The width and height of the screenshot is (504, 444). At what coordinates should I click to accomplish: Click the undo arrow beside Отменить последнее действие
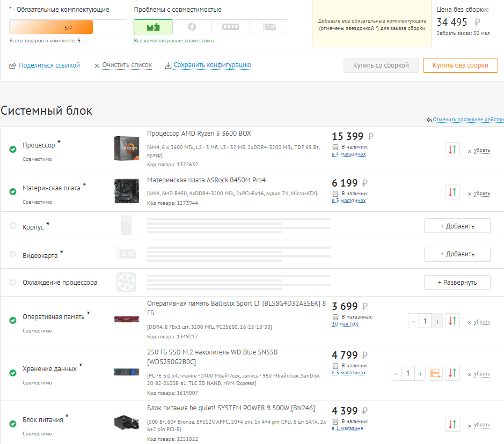[429, 120]
